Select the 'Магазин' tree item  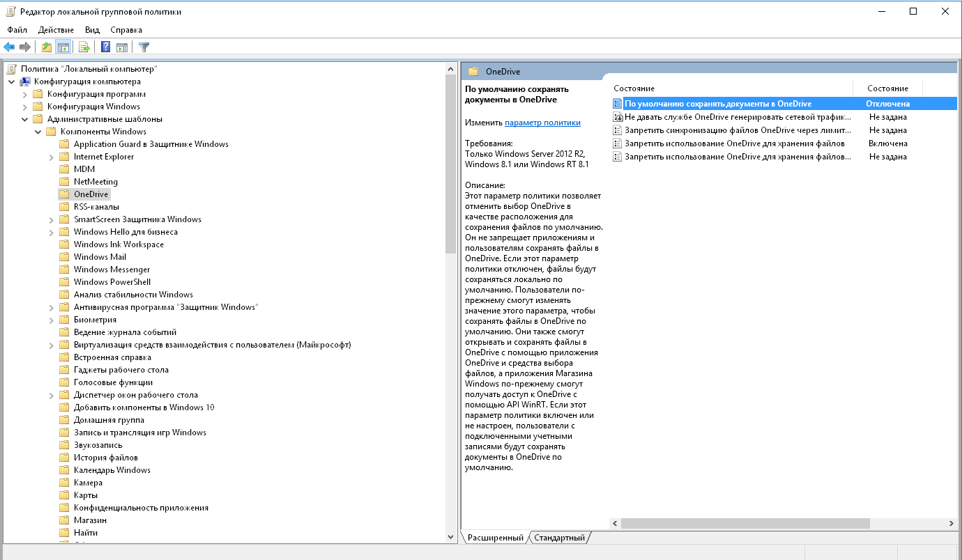(x=90, y=520)
